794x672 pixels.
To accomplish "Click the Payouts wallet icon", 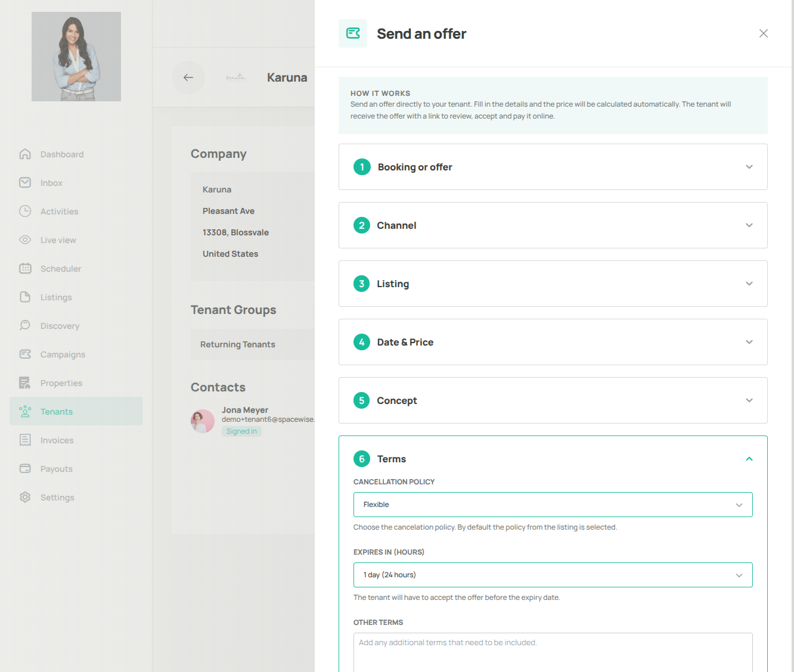I will (25, 469).
